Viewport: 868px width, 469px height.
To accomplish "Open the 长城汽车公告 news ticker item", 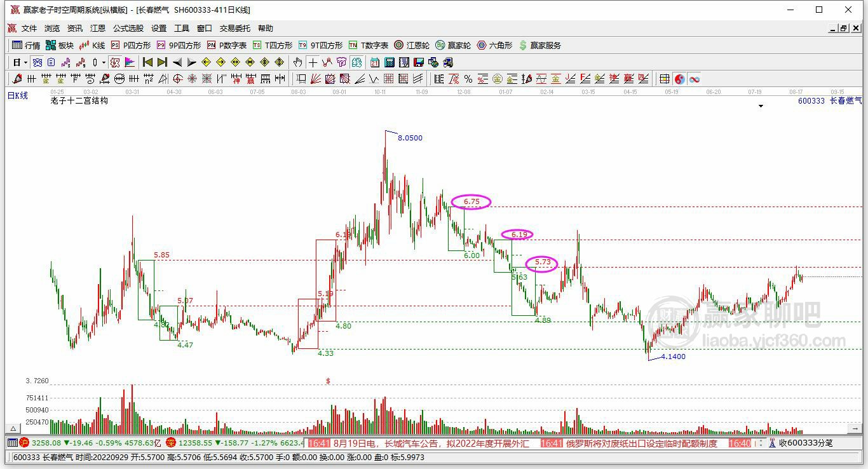I will coord(430,443).
